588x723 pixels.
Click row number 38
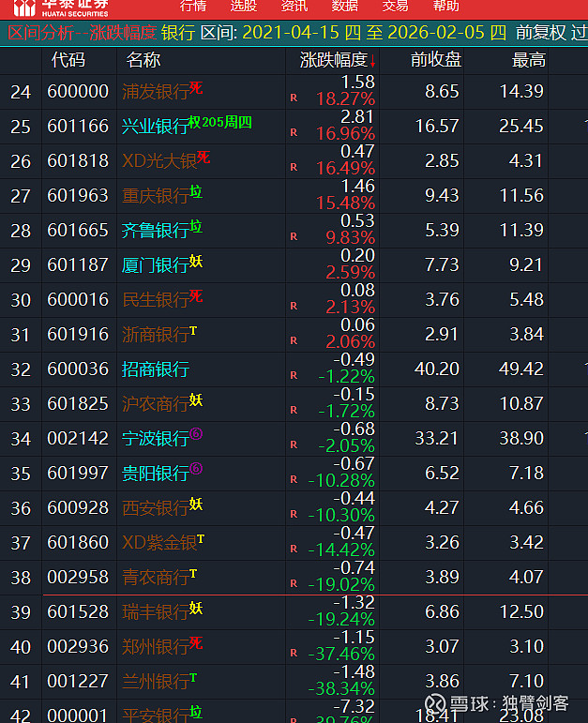[21, 578]
